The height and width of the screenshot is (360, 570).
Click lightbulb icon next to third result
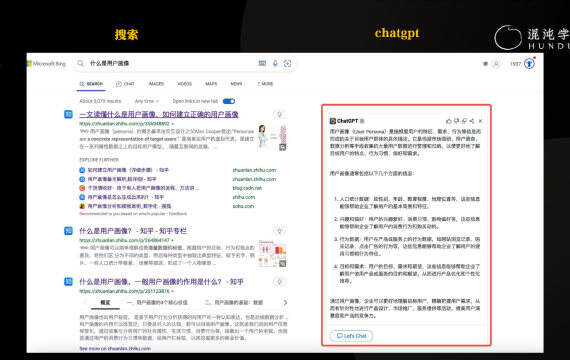(279, 282)
